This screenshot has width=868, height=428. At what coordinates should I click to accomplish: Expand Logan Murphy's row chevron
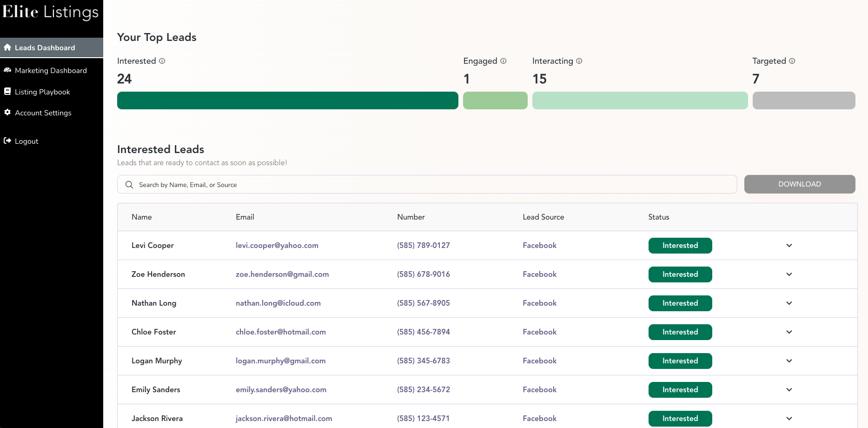click(x=789, y=361)
